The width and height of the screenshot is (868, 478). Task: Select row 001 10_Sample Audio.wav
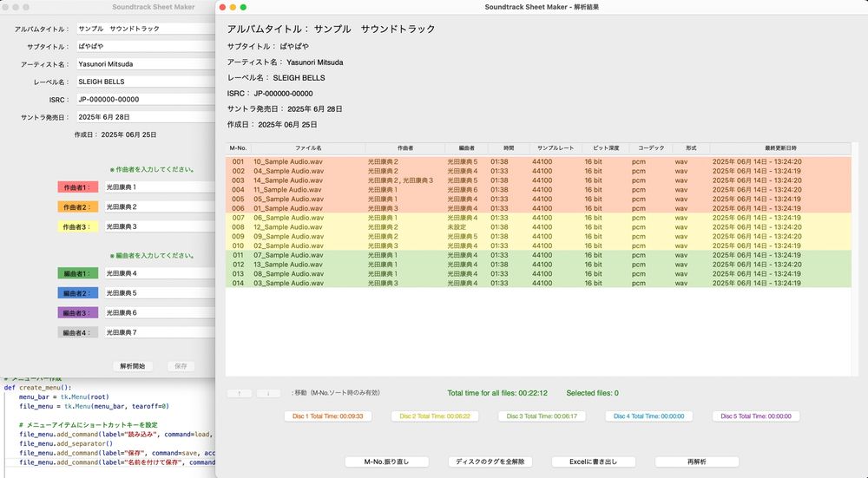click(x=538, y=161)
